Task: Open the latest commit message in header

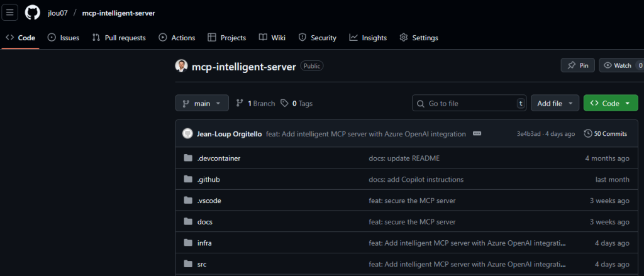Action: pos(366,134)
